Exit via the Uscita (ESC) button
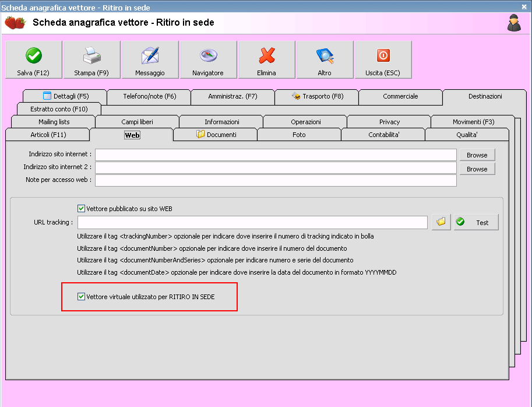 pos(383,59)
